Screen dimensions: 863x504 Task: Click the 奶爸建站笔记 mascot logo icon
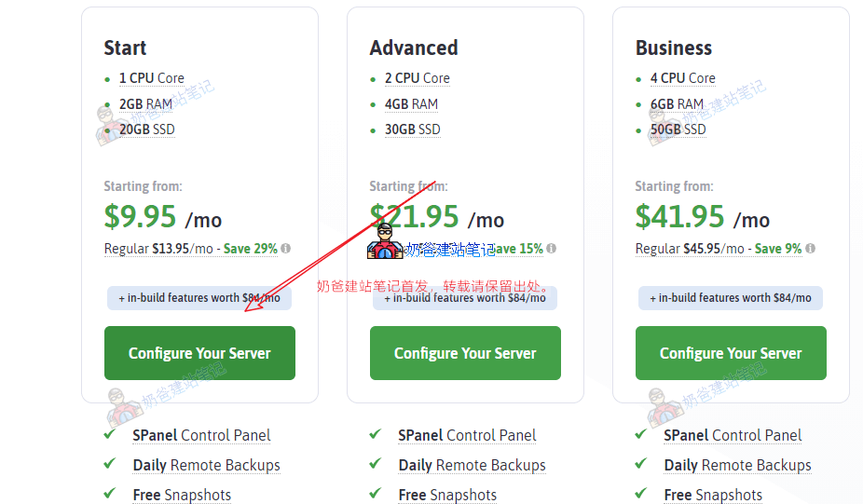pyautogui.click(x=385, y=242)
